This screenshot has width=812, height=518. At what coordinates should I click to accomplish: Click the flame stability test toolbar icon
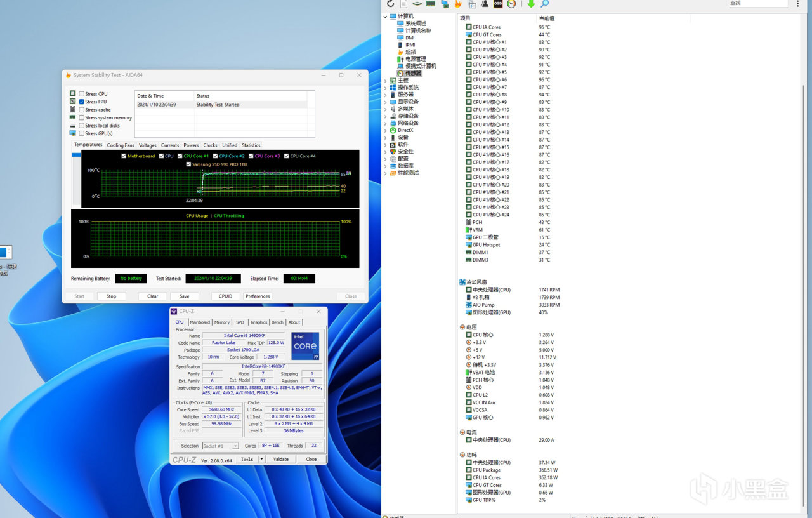pyautogui.click(x=457, y=4)
